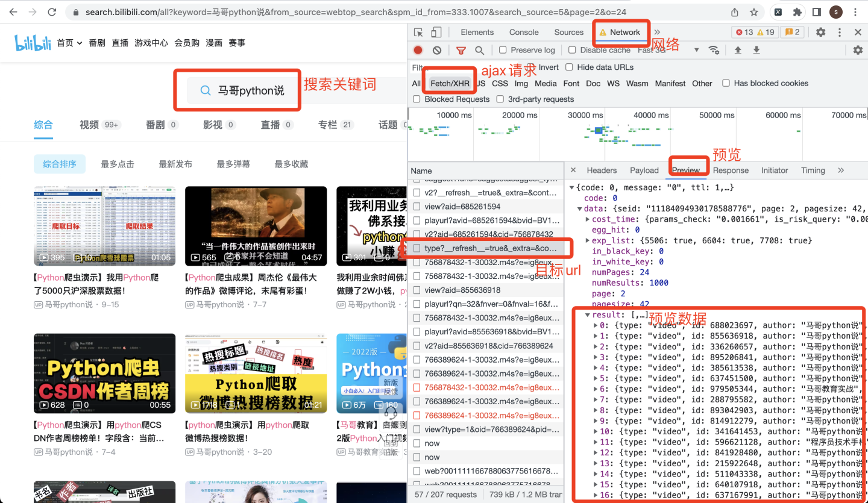Filter requests by Fetch/XHR type
Viewport: 868px width, 503px height.
point(450,83)
